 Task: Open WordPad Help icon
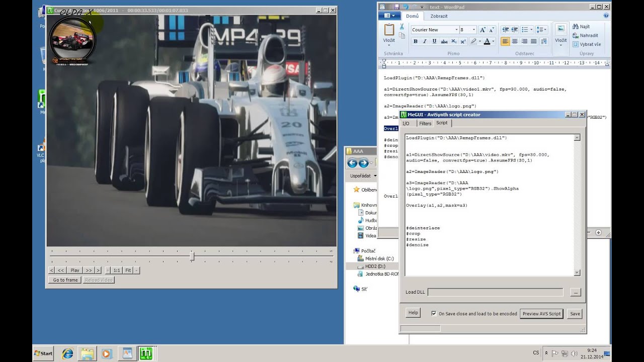[x=606, y=16]
